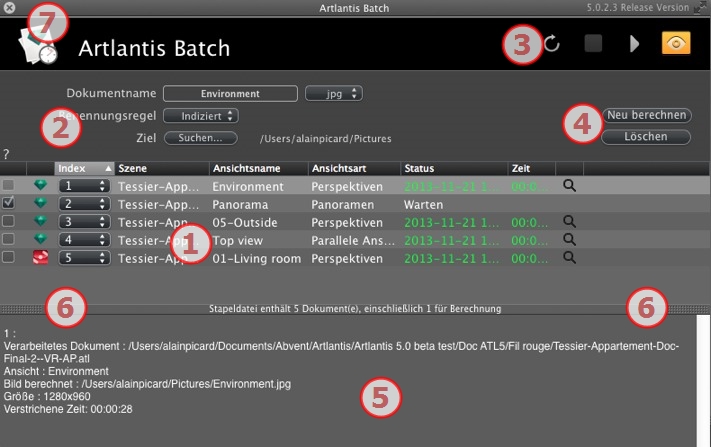Image resolution: width=711 pixels, height=447 pixels.
Task: Tick the checkbox of the 01-Living room row
Action: tap(8, 257)
